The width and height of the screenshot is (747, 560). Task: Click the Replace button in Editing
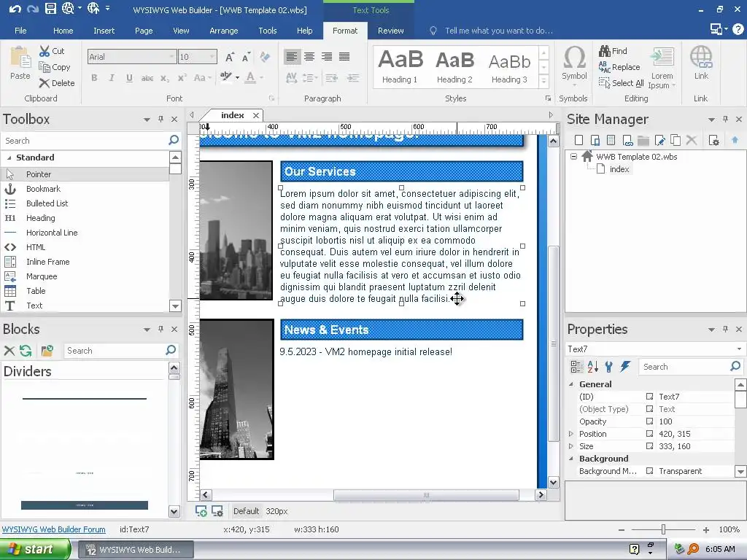pyautogui.click(x=619, y=67)
